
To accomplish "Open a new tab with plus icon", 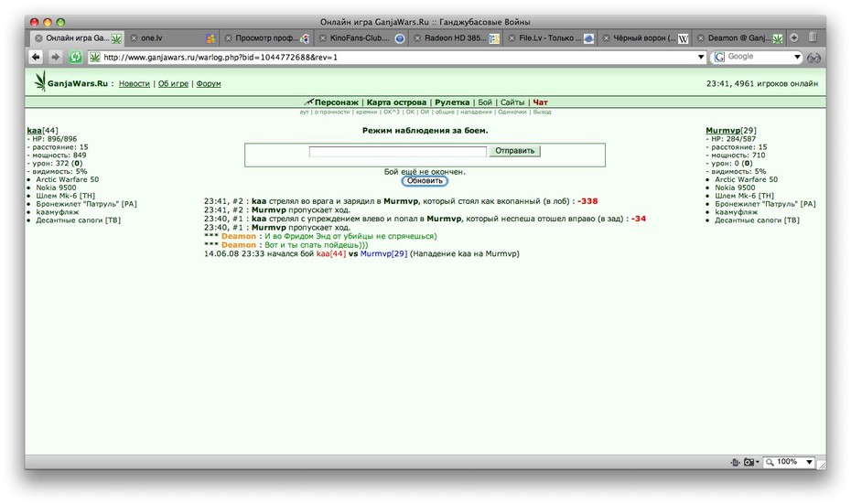I will tap(794, 38).
